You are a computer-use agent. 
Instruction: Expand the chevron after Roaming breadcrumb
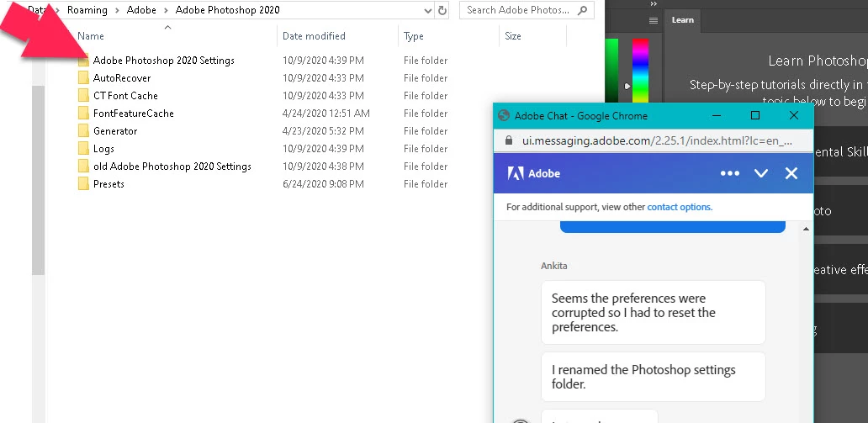click(x=117, y=10)
